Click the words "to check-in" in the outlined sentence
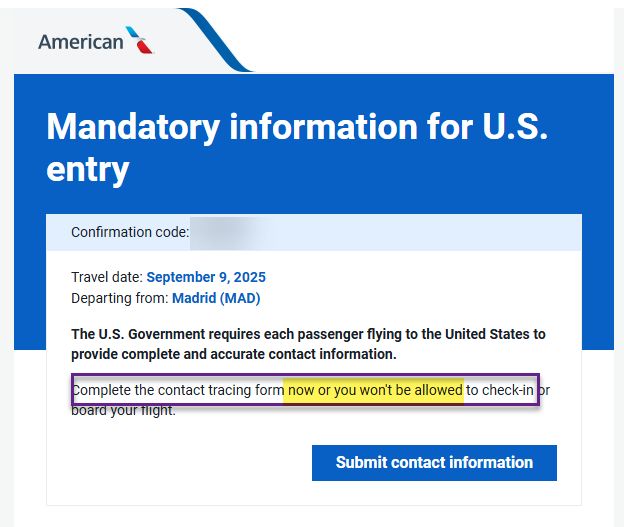 (500, 390)
